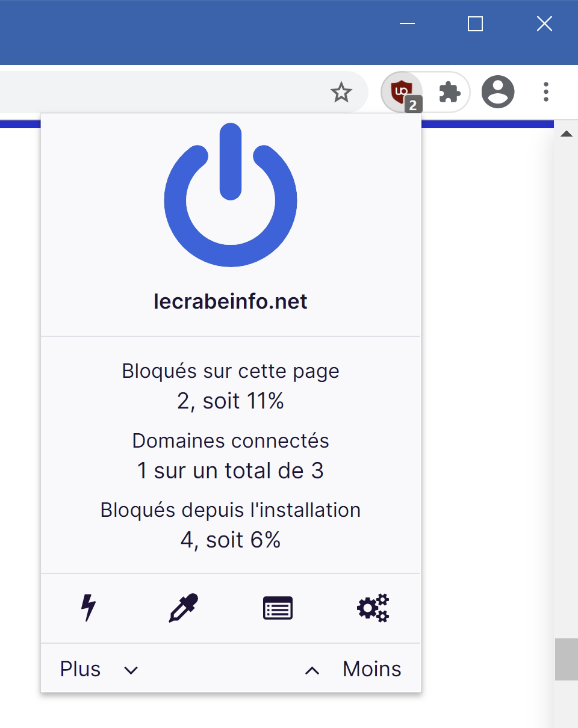Activate the lightning bolt element zapper mode
Viewport: 578px width, 728px height.
point(89,608)
